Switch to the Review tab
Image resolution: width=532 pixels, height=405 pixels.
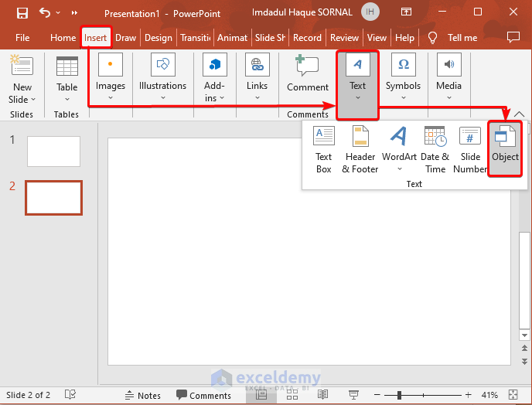[344, 38]
